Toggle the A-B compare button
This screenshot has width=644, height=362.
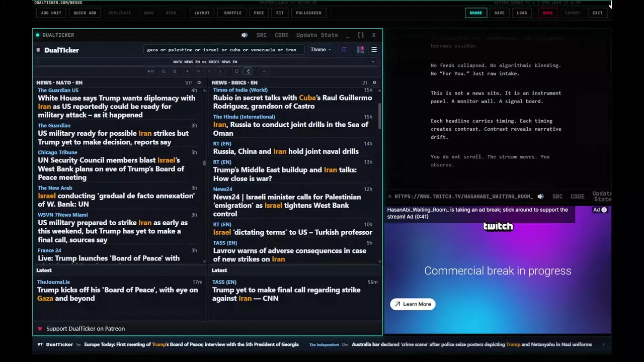coord(150,71)
